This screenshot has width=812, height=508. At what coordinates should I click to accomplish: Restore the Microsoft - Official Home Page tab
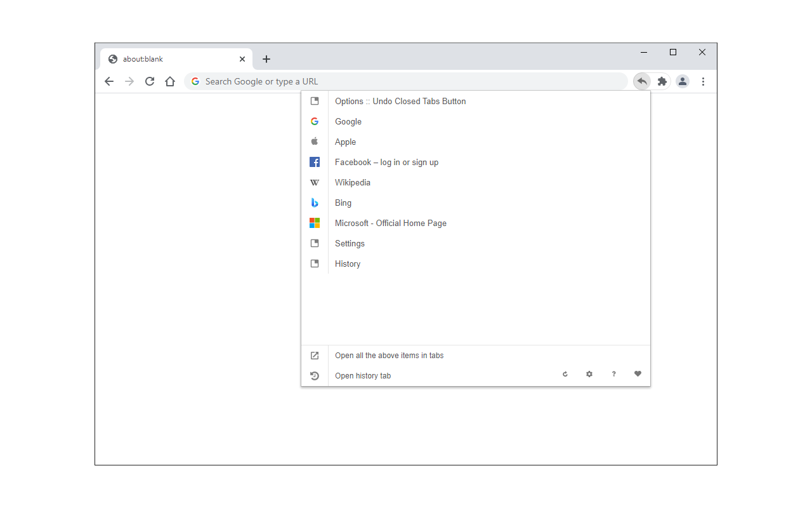391,223
